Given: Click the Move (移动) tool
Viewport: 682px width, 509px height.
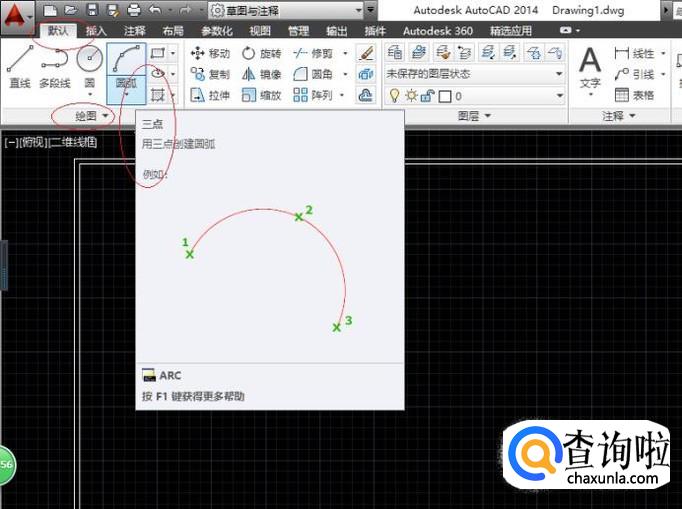Looking at the screenshot, I should [x=209, y=53].
